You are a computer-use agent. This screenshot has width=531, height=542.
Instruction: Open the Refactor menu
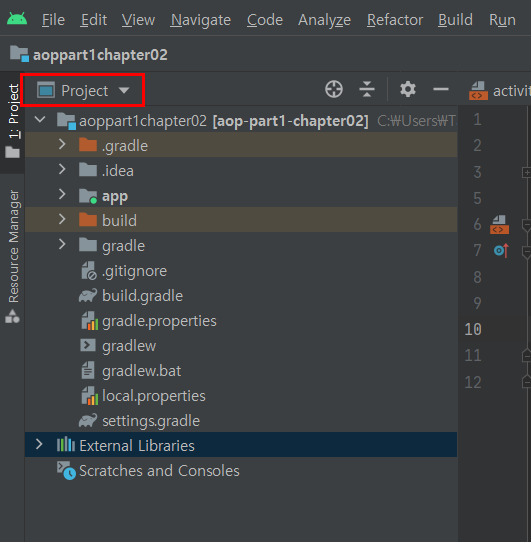coord(395,20)
